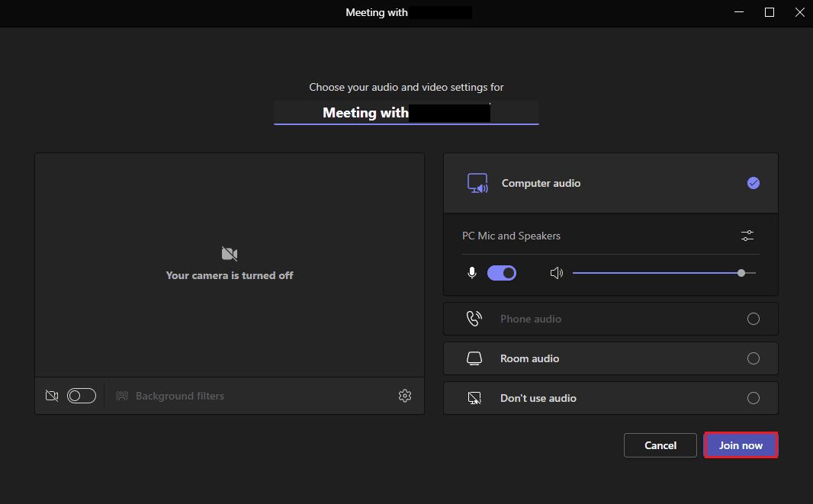The image size is (813, 504).
Task: Open video settings gear icon
Action: click(405, 396)
